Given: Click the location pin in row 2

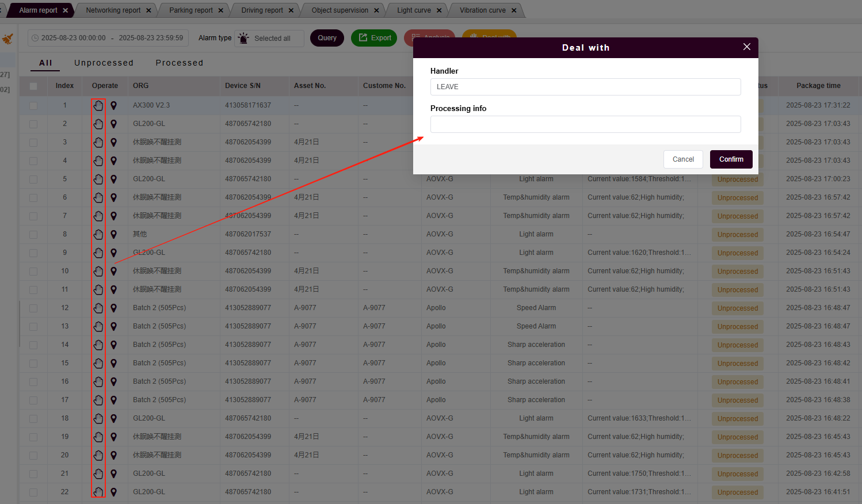Looking at the screenshot, I should tap(114, 124).
